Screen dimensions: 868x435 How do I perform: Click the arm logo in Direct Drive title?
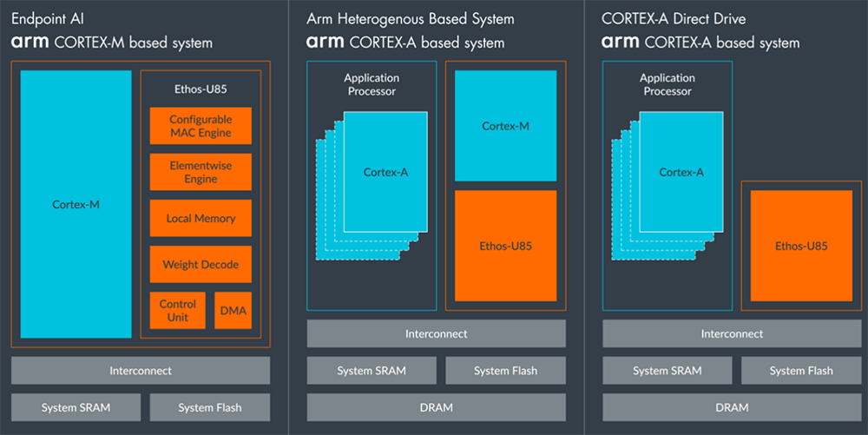pyautogui.click(x=620, y=43)
